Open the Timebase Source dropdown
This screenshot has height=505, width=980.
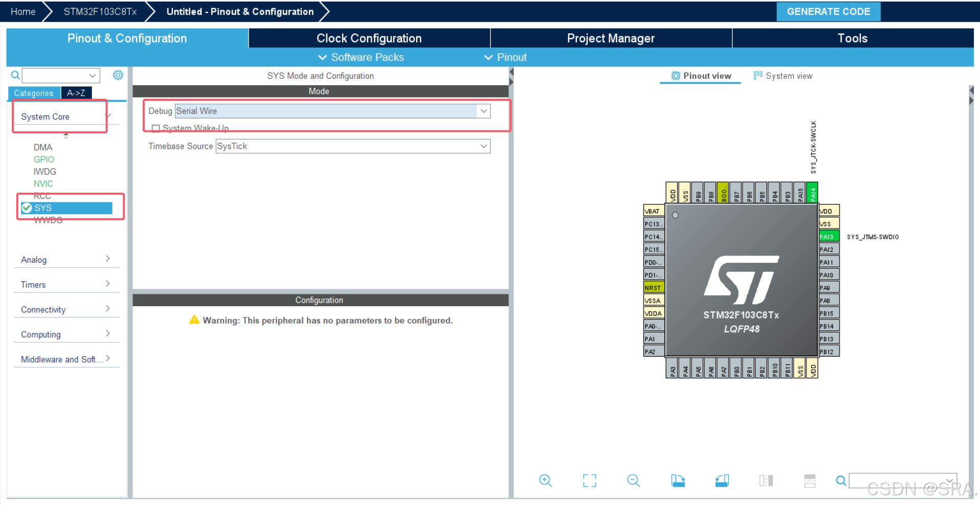tap(483, 146)
